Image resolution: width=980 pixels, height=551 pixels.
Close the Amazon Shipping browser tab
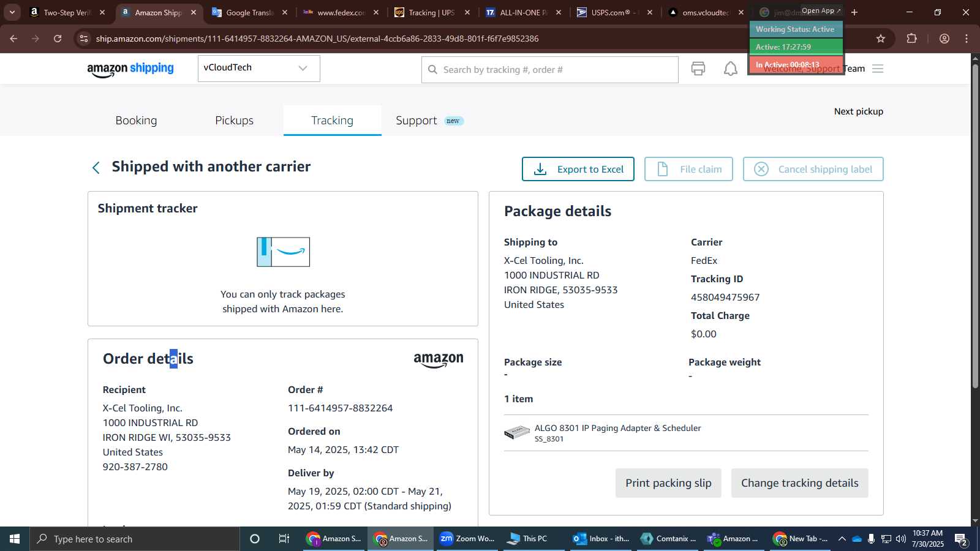coord(194,12)
